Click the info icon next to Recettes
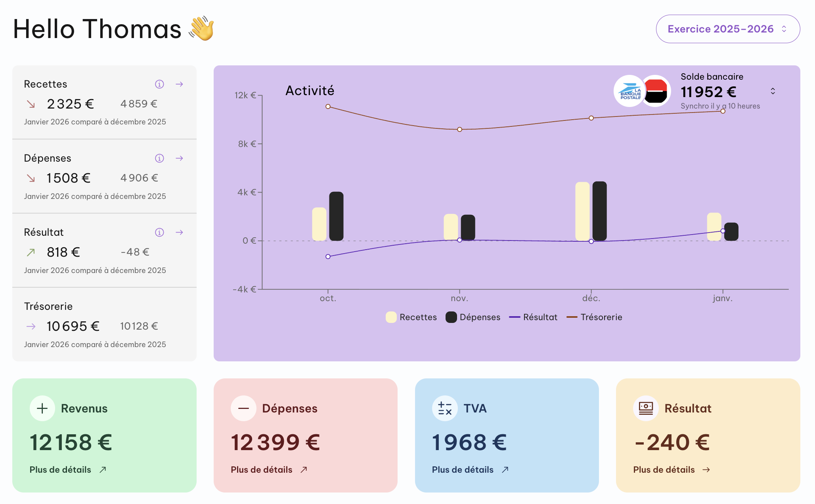Image resolution: width=815 pixels, height=504 pixels. pyautogui.click(x=159, y=84)
